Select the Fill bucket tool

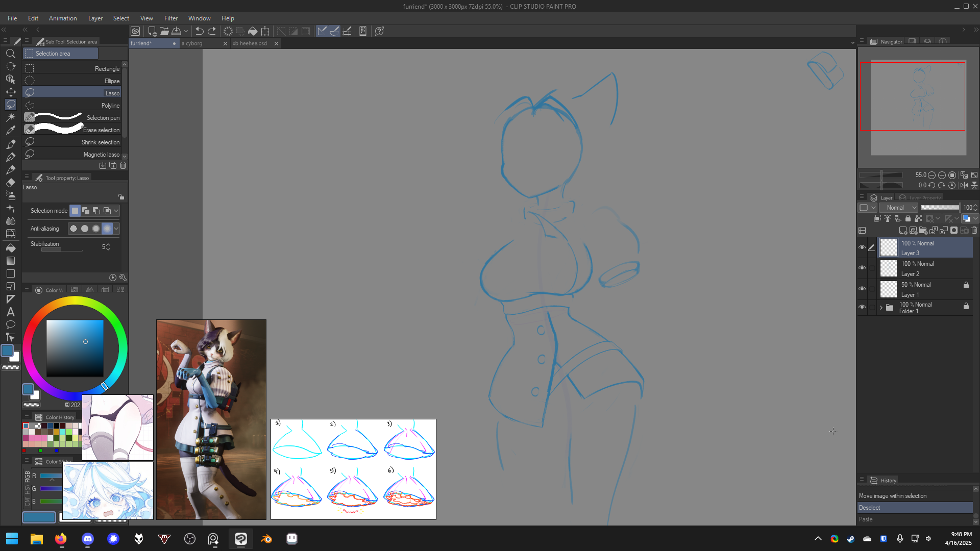coord(10,248)
